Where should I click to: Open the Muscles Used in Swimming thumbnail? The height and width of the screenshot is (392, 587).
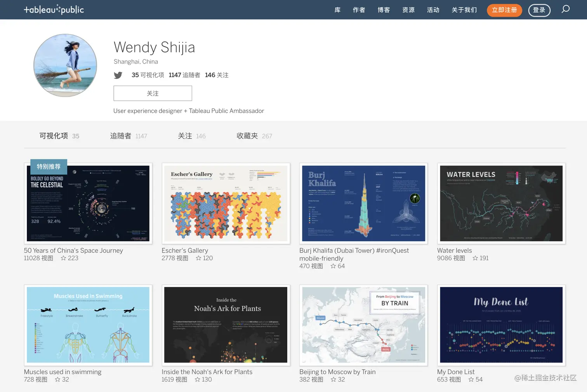(x=88, y=325)
